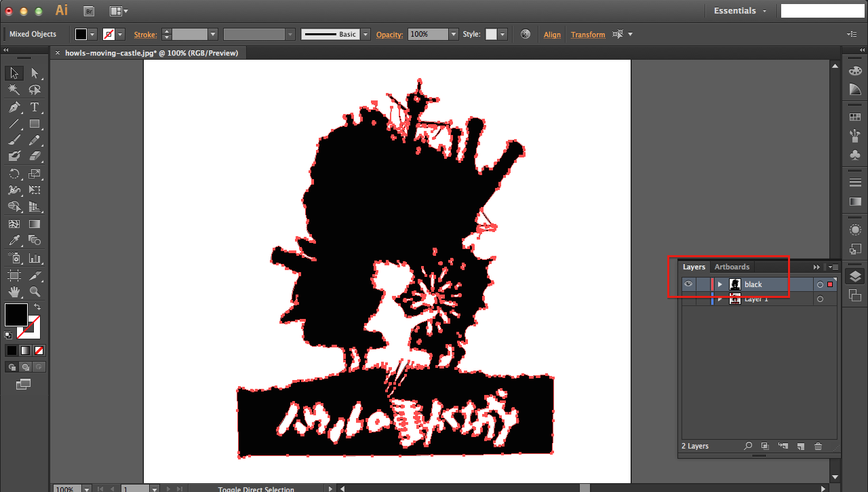Select the Perspective Grid tool
868x492 pixels.
[35, 207]
